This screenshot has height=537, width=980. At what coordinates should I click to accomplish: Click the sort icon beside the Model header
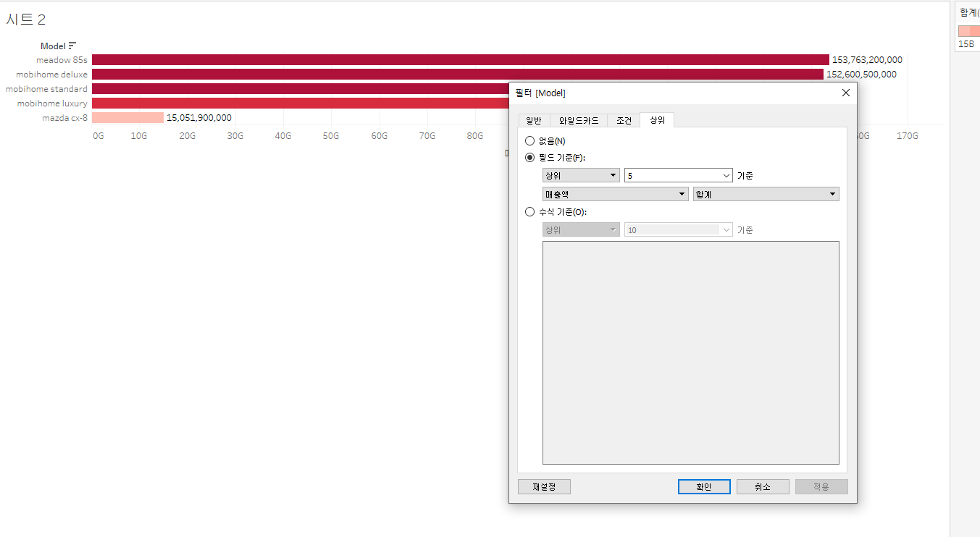(x=72, y=46)
